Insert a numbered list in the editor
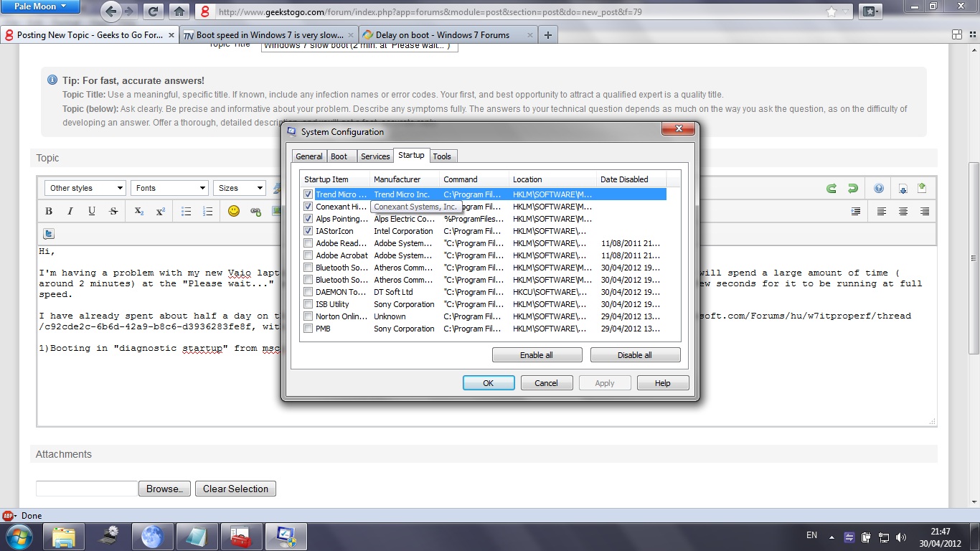 (208, 212)
